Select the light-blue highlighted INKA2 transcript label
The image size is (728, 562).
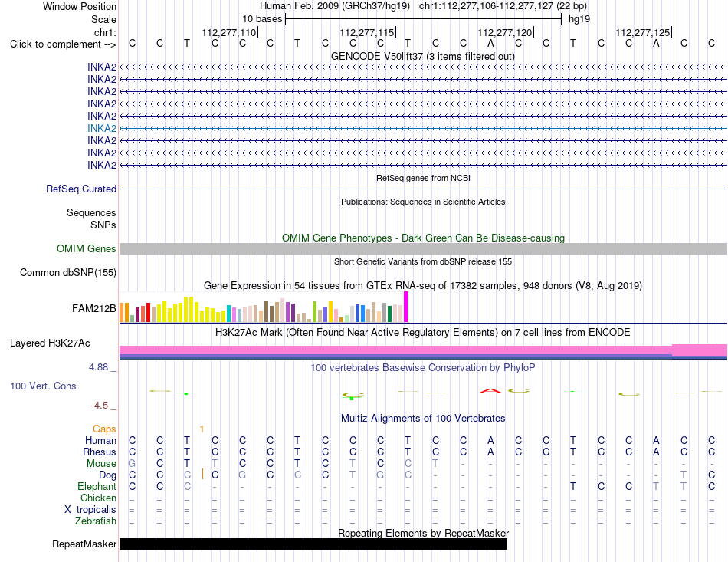tap(102, 128)
